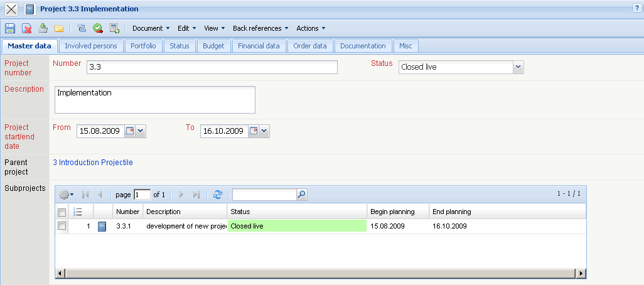Image resolution: width=644 pixels, height=285 pixels.
Task: Click the magnifier search icon in grid
Action: click(302, 195)
